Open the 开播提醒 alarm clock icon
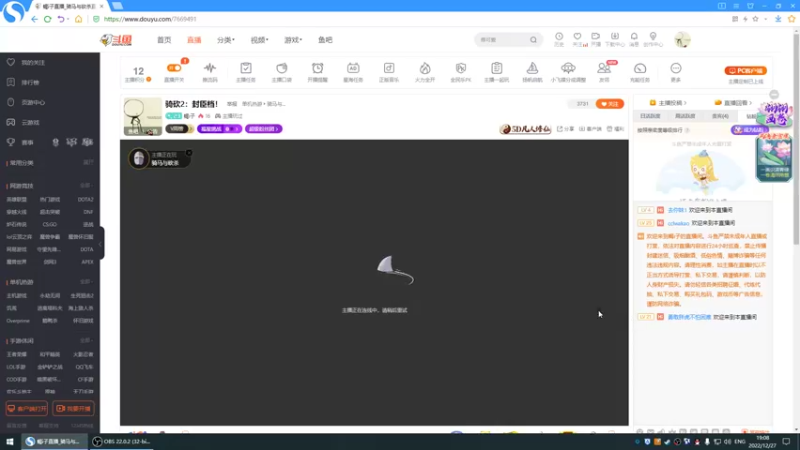This screenshot has height=450, width=800. tap(317, 68)
